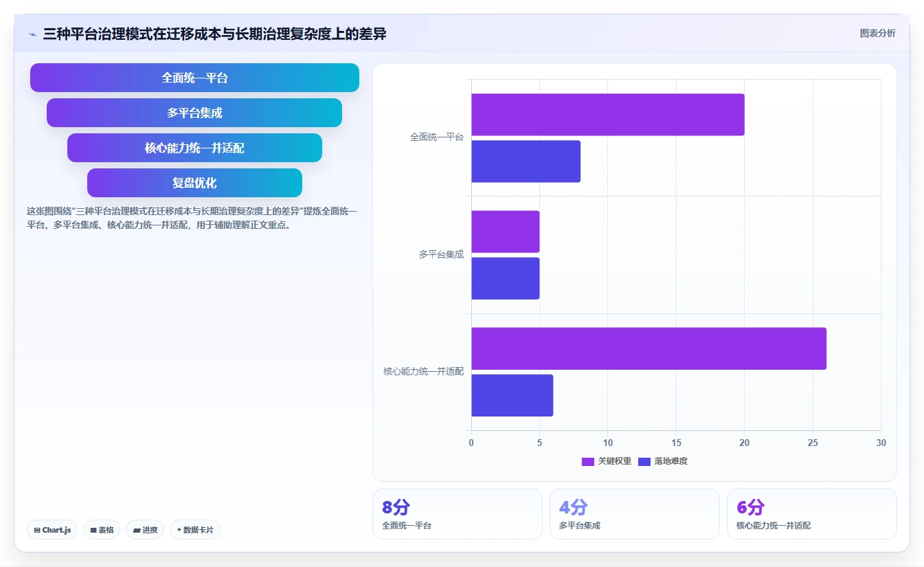Image resolution: width=924 pixels, height=567 pixels.
Task: Click the blue bar for 多平台集成
Action: [505, 278]
